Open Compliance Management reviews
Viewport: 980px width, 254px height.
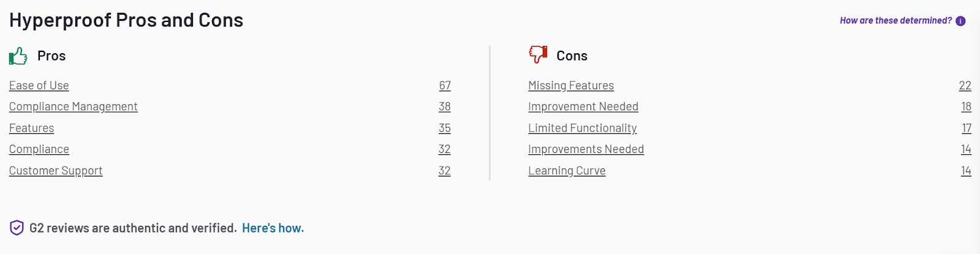(73, 107)
